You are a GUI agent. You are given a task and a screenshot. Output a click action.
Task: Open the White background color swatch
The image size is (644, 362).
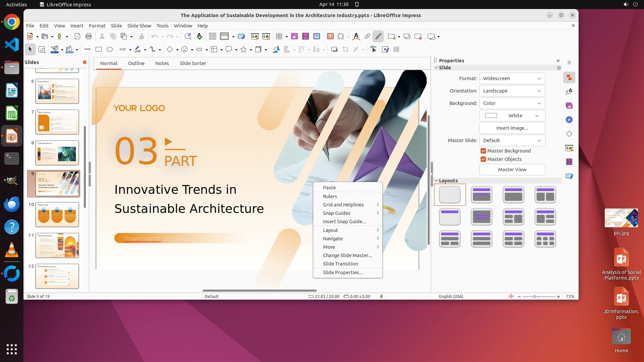point(512,116)
